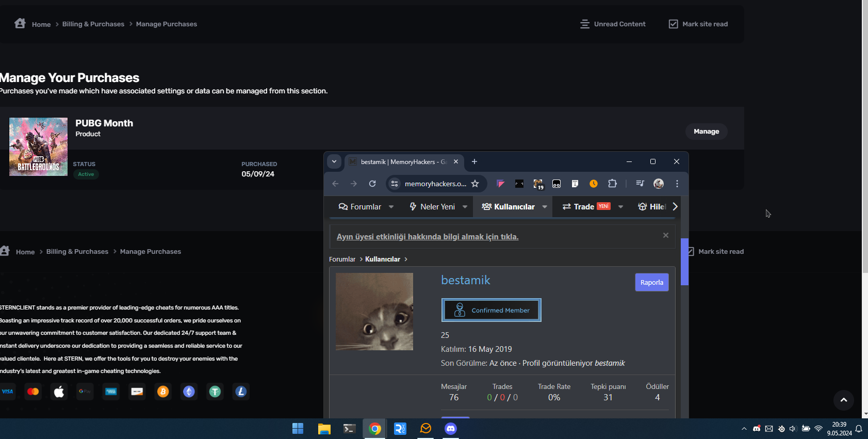Click the Ethereum payment icon
The height and width of the screenshot is (439, 868).
point(189,392)
